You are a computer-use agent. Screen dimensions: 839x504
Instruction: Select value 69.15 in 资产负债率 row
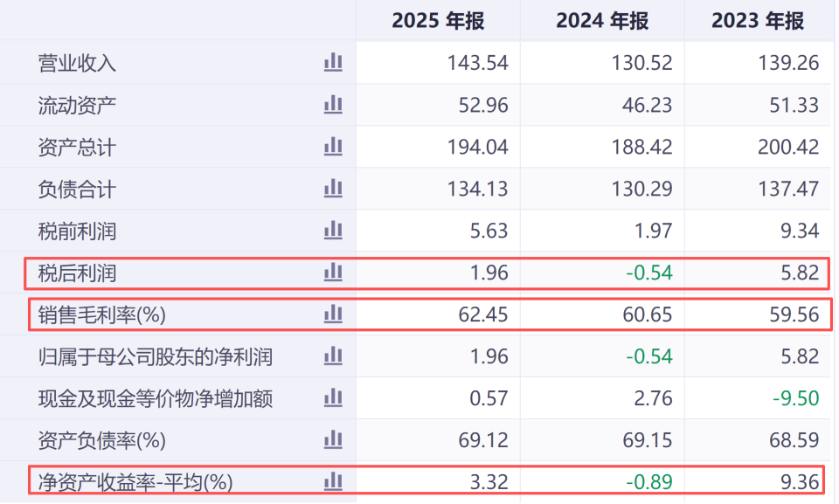pos(647,440)
